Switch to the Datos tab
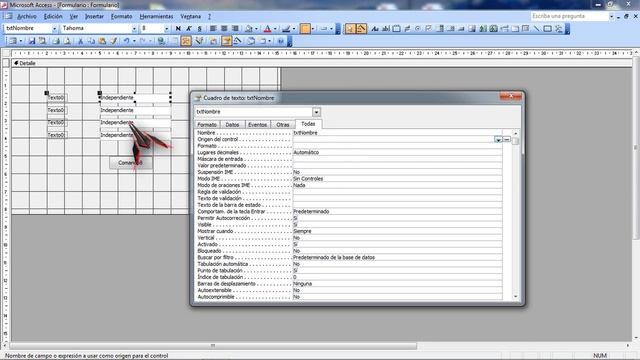 [232, 124]
